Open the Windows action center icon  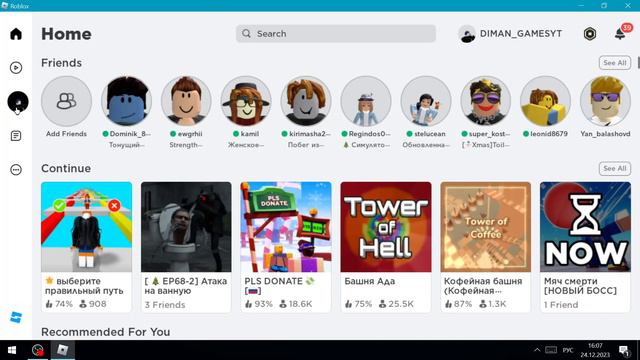coord(624,351)
